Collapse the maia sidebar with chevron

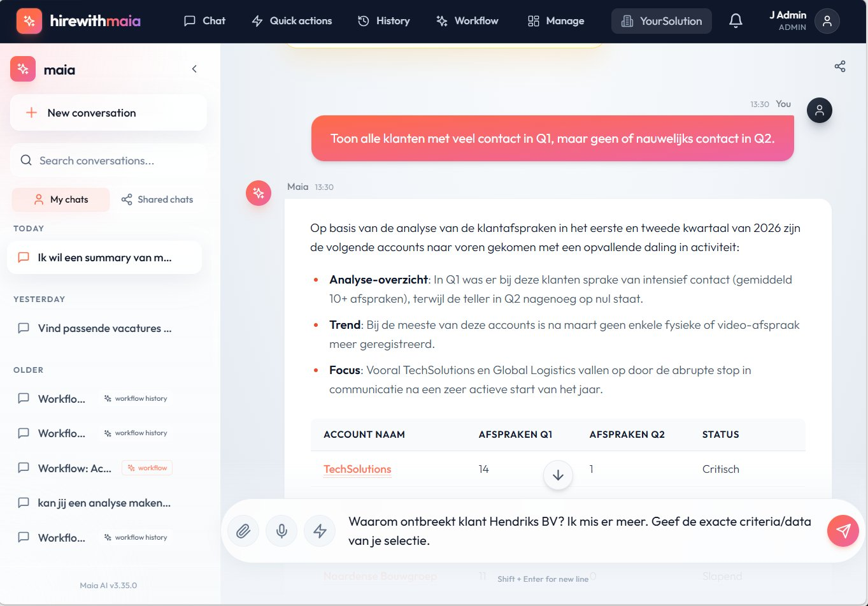tap(194, 69)
